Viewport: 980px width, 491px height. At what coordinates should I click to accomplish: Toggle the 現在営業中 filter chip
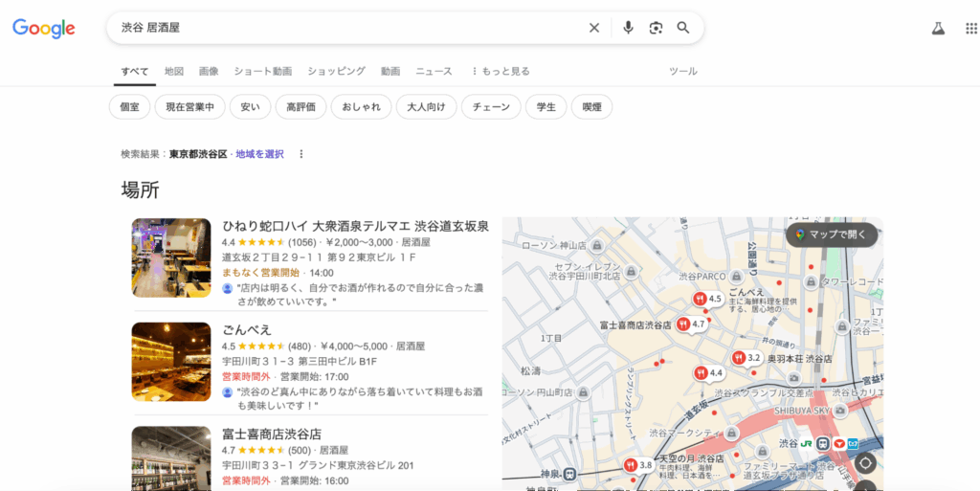point(190,107)
